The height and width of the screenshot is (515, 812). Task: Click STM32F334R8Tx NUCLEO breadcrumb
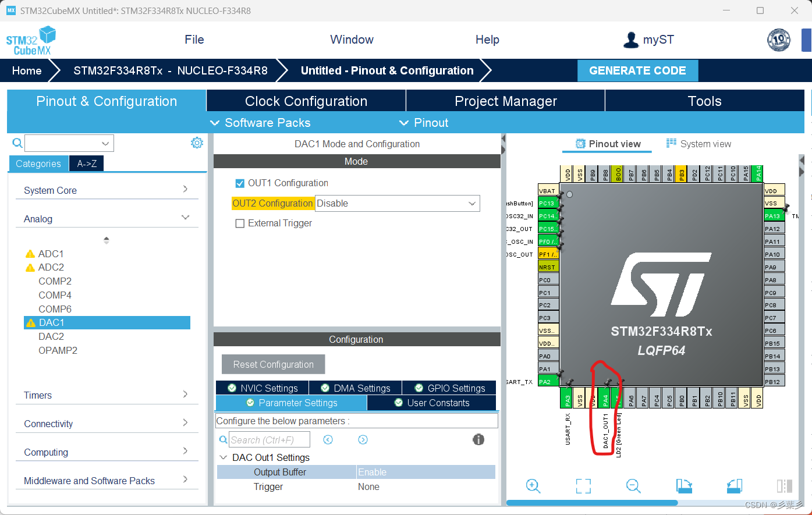coord(171,70)
